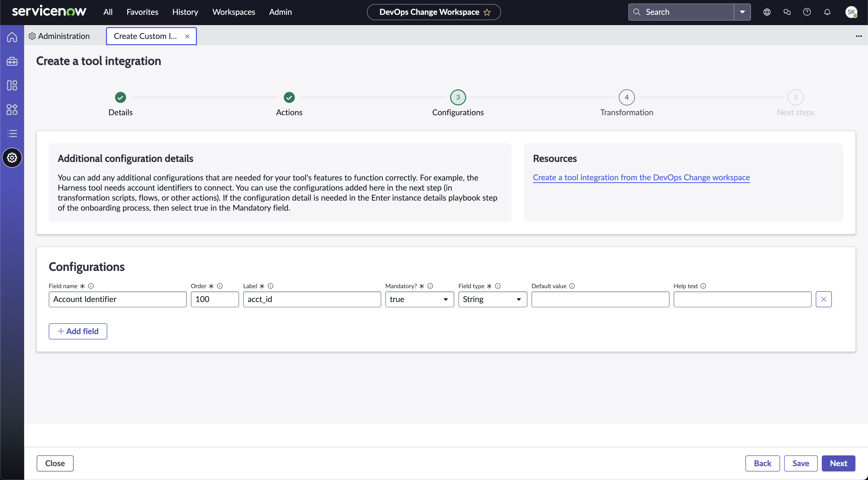Open the chat conversations icon
The height and width of the screenshot is (480, 868).
[x=787, y=12]
